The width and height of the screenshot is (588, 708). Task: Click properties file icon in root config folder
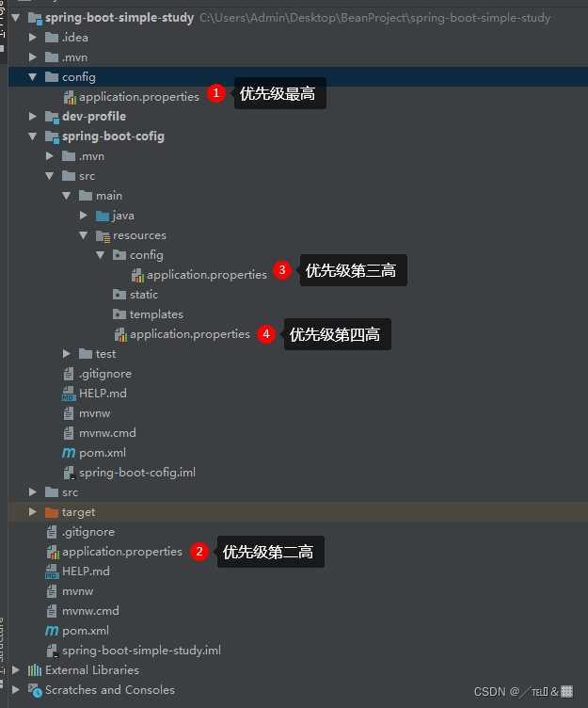pyautogui.click(x=70, y=97)
